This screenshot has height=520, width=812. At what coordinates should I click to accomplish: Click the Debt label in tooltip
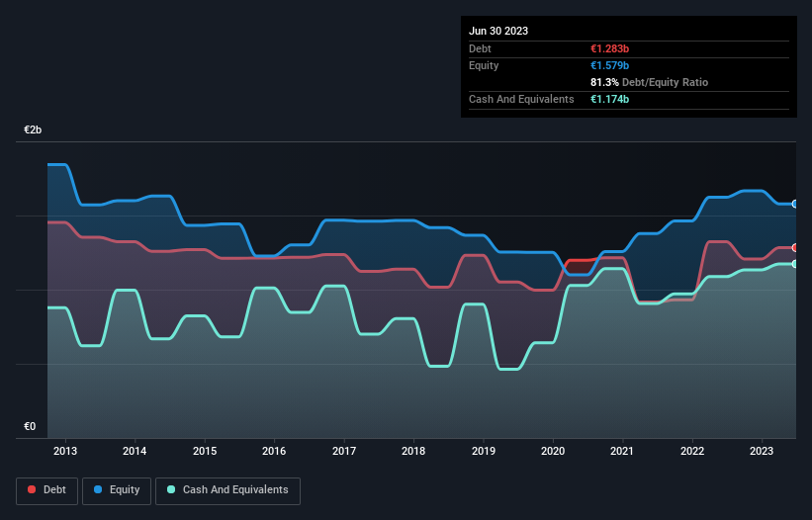(x=480, y=48)
